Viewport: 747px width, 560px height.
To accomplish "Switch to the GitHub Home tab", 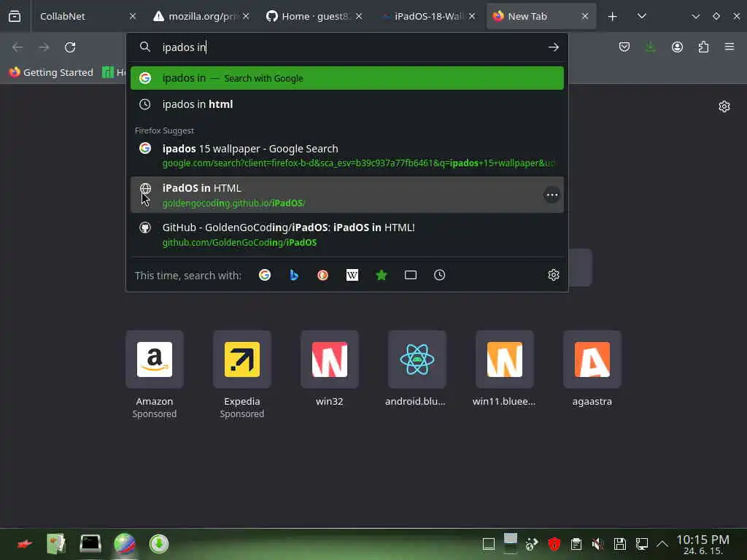I will pos(314,16).
